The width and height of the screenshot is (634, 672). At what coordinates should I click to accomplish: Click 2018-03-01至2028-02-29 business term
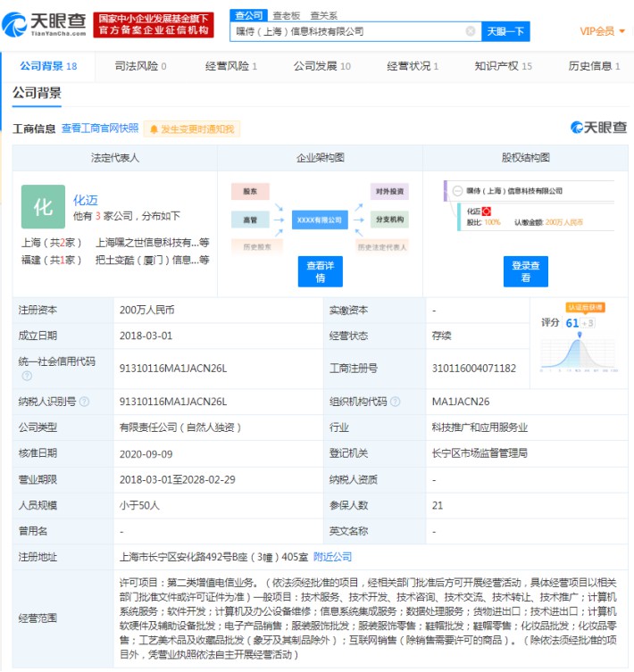(x=178, y=479)
